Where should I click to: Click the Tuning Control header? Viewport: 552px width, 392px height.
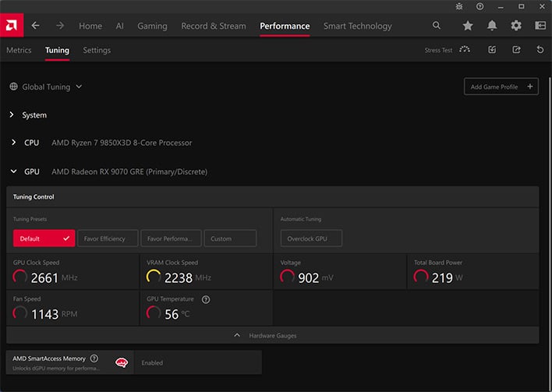click(34, 196)
